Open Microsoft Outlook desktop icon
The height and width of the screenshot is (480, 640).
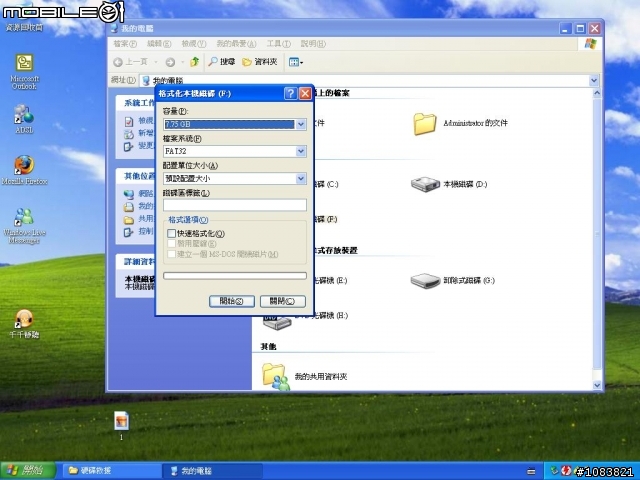(24, 71)
